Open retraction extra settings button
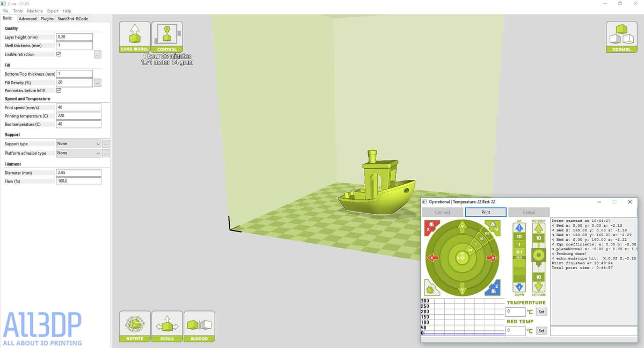This screenshot has height=348, width=644. coord(98,54)
